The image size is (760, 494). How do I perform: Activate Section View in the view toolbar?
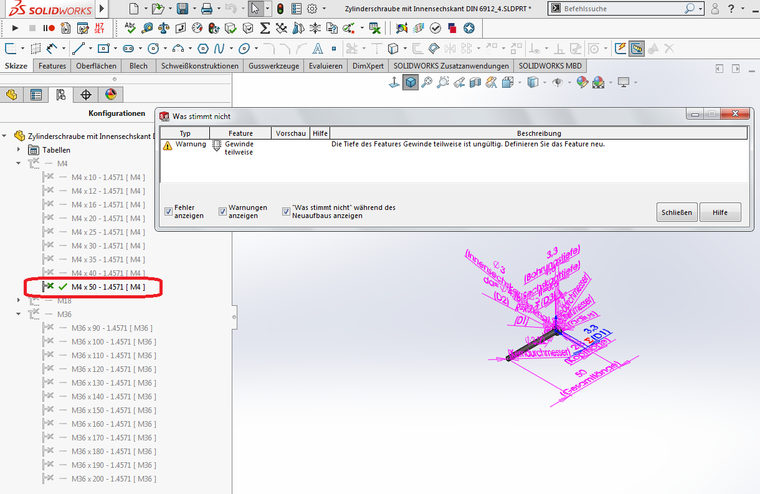(x=475, y=82)
